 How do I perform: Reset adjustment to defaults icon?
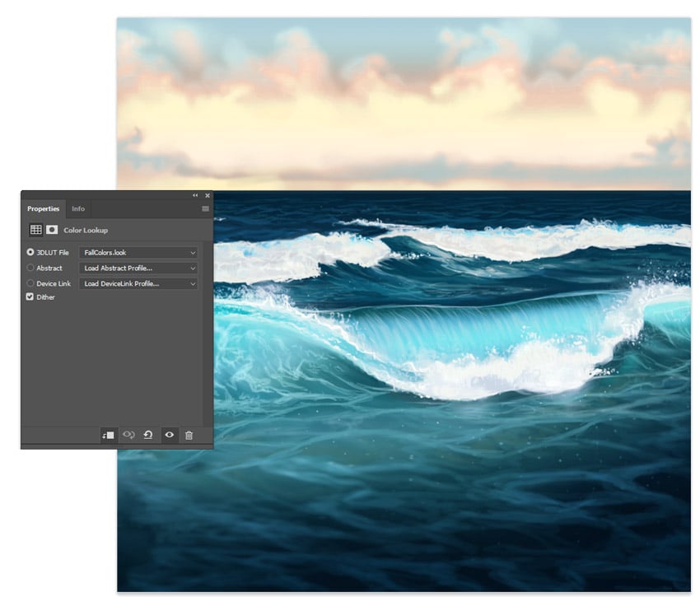(148, 435)
